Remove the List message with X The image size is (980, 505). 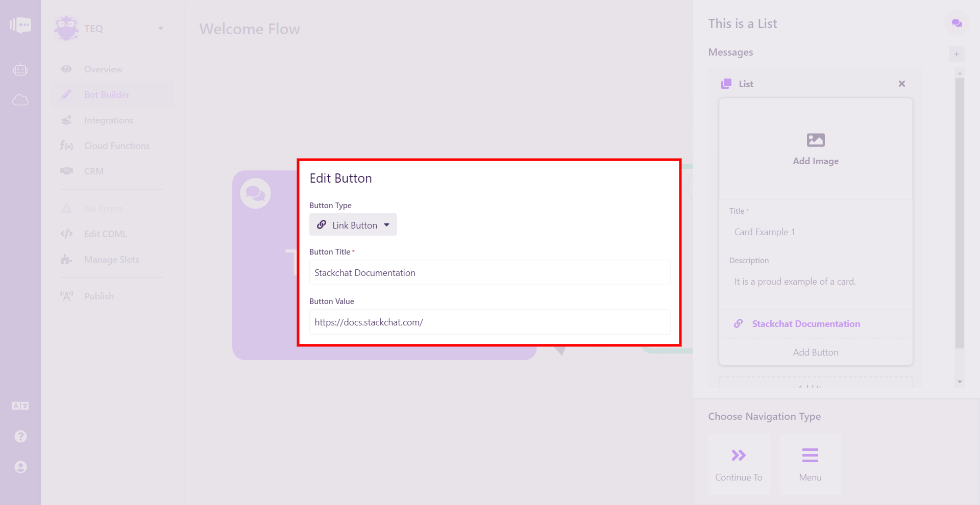tap(902, 84)
